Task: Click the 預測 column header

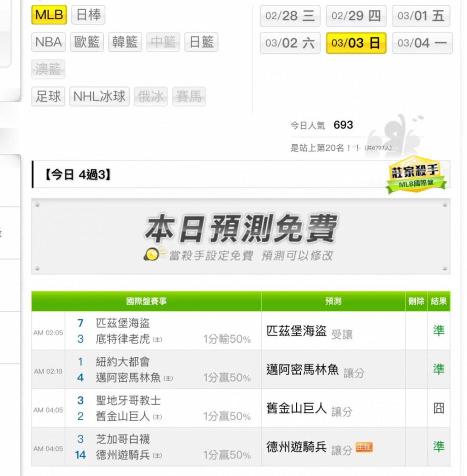Action: tap(333, 301)
